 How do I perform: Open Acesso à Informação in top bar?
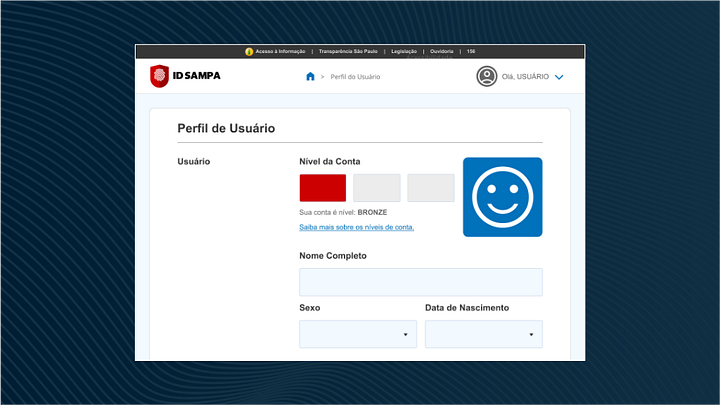click(x=280, y=51)
